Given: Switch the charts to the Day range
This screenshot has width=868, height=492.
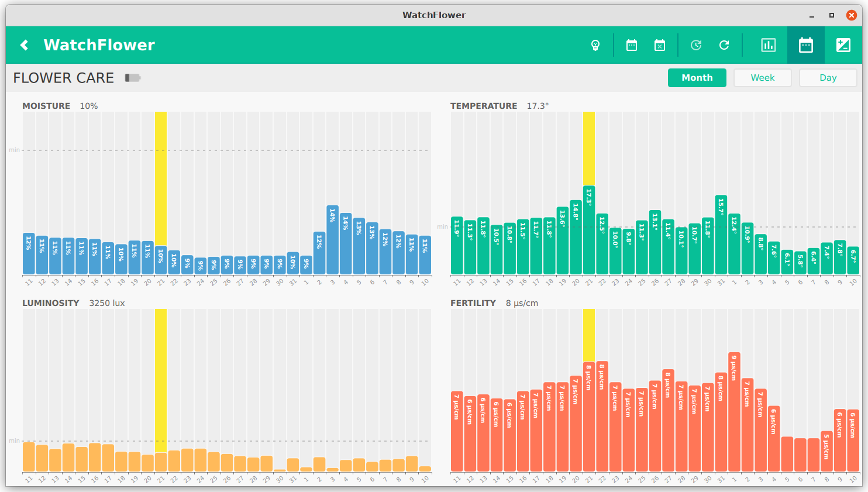Looking at the screenshot, I should pos(828,78).
